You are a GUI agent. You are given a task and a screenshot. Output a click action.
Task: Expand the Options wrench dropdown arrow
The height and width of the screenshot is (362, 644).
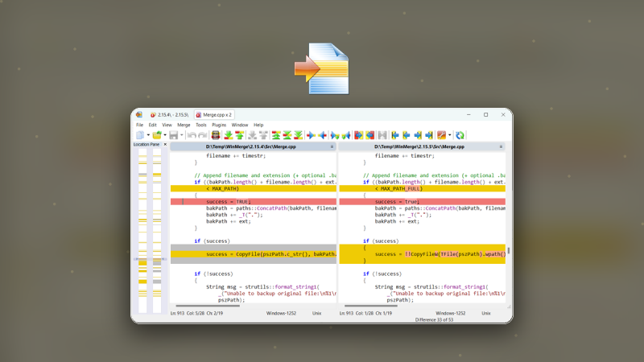pos(450,135)
